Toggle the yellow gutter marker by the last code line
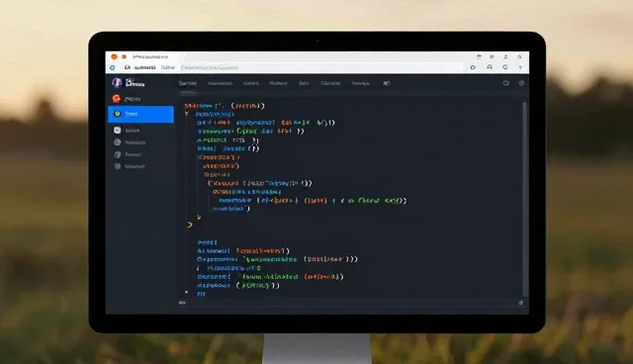 186,292
